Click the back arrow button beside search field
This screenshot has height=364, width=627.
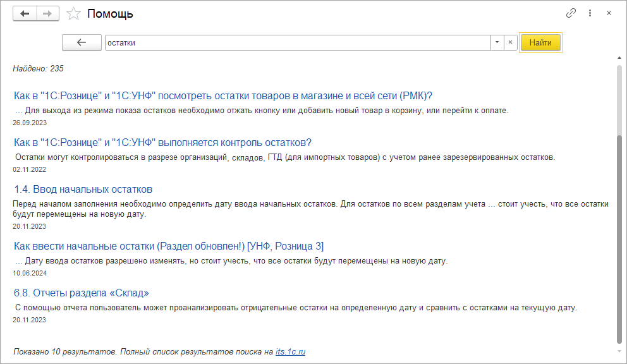82,42
